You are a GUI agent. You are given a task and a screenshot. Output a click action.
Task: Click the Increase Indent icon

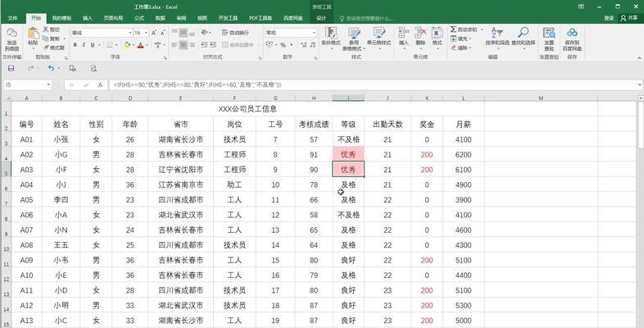click(x=213, y=45)
